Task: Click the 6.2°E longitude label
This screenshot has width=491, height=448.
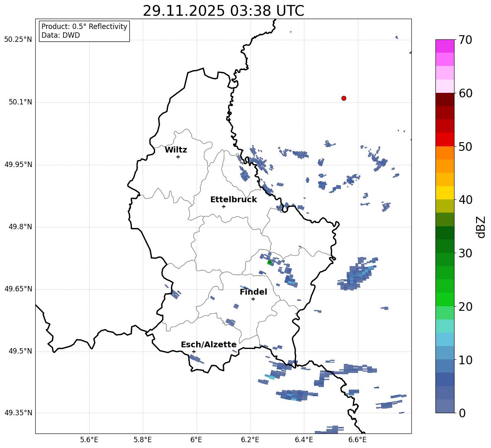Action: pyautogui.click(x=250, y=440)
